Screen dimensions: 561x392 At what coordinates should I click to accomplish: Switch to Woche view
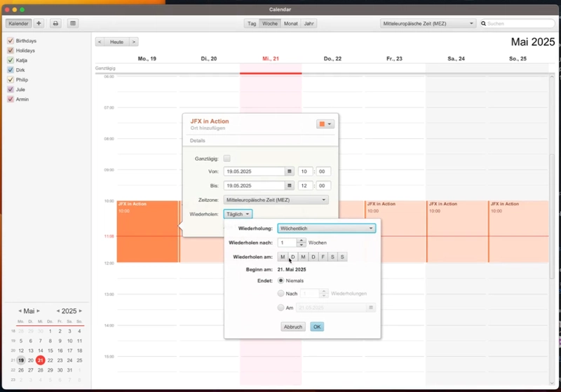coord(270,24)
